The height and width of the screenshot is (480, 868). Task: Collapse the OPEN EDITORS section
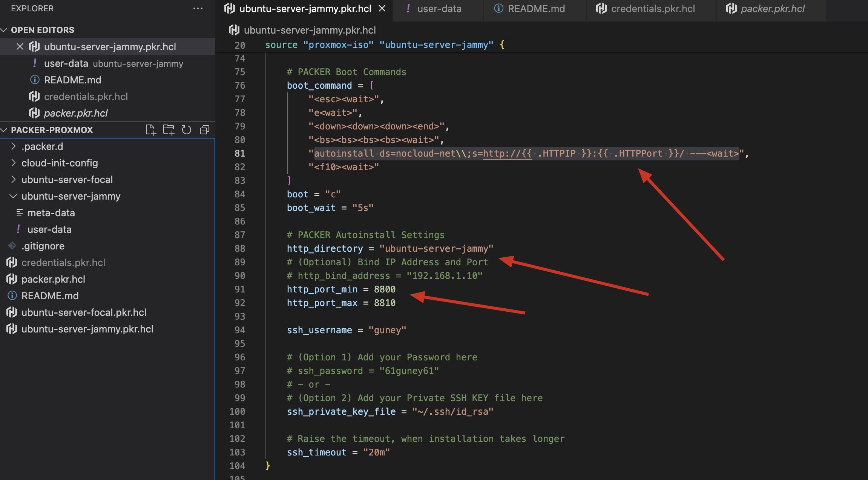pos(5,30)
